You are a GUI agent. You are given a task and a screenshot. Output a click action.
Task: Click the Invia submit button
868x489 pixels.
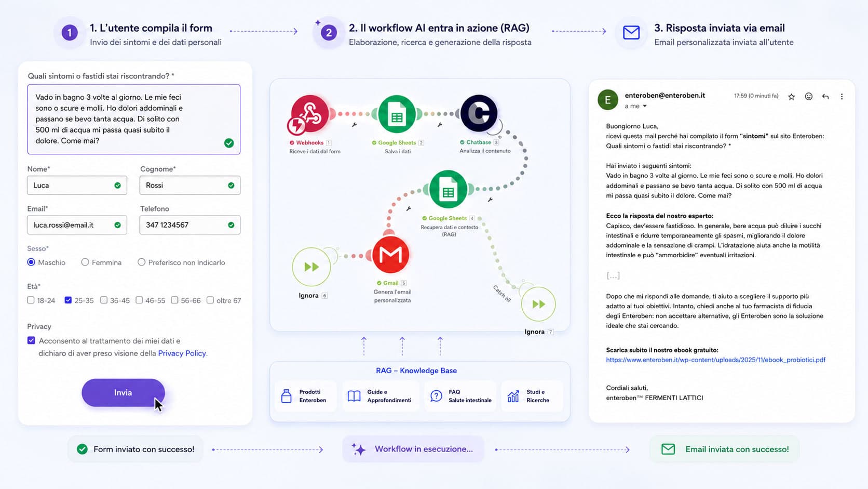point(123,393)
